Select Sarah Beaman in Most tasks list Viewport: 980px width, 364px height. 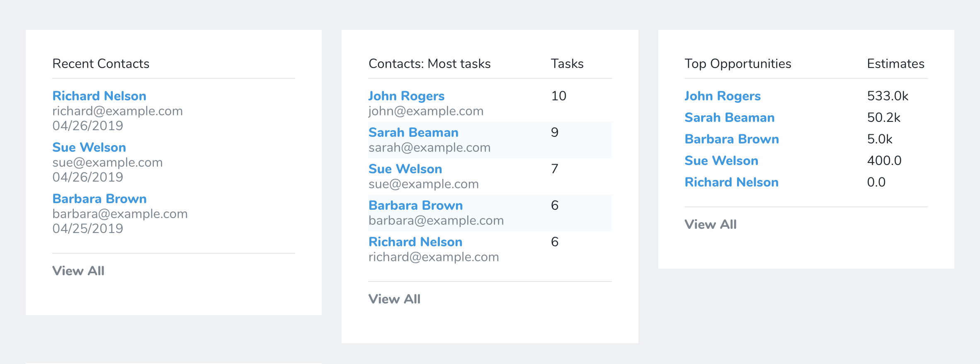point(413,133)
